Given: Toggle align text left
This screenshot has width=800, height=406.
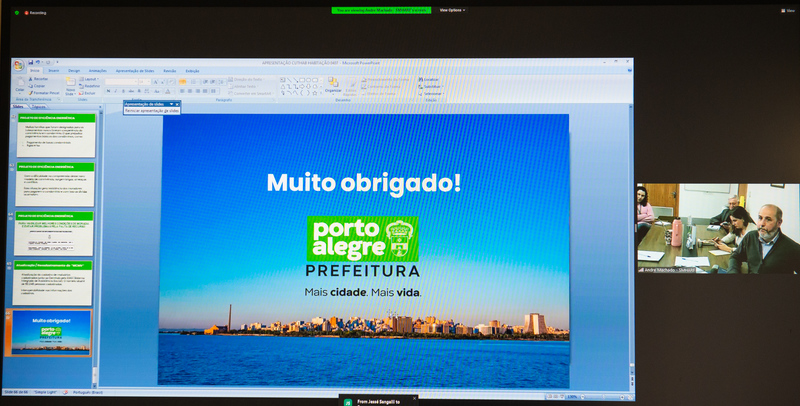Looking at the screenshot, I should click(182, 91).
